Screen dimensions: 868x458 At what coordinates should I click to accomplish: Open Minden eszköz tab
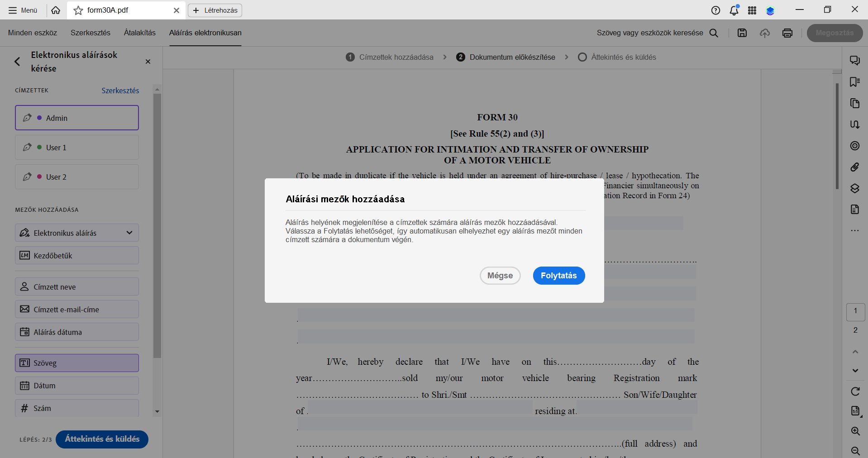(x=33, y=33)
